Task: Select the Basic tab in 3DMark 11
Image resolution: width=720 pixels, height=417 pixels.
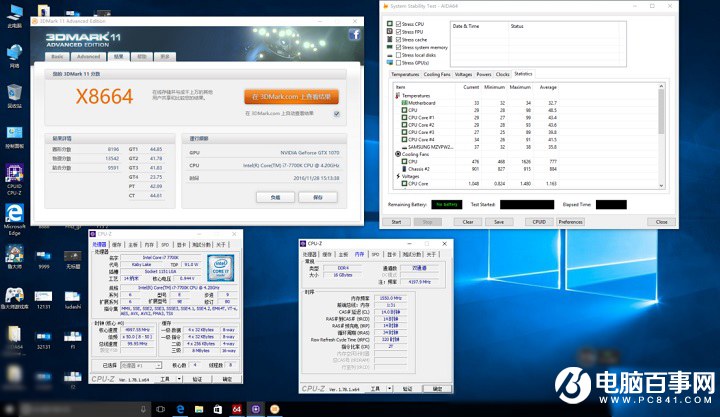Action: click(x=57, y=56)
